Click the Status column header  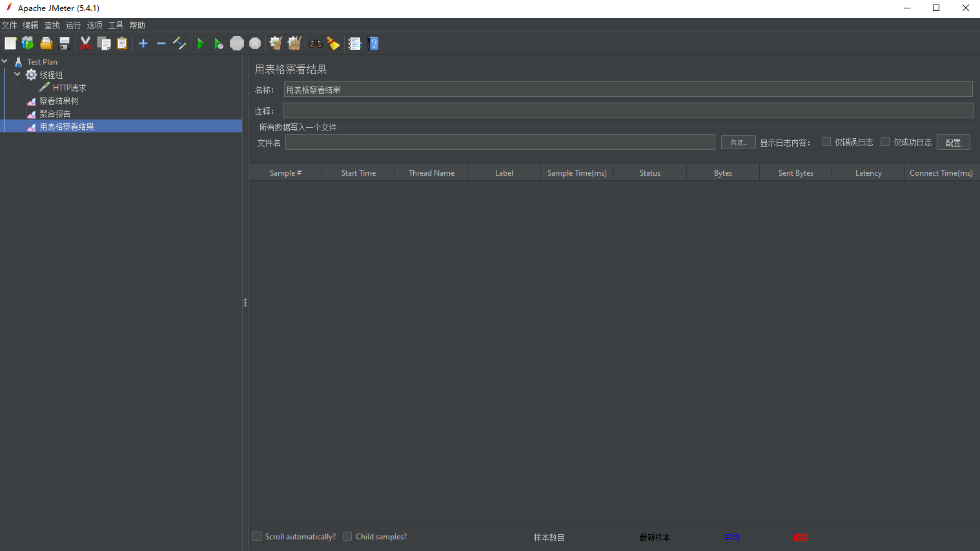click(x=650, y=172)
